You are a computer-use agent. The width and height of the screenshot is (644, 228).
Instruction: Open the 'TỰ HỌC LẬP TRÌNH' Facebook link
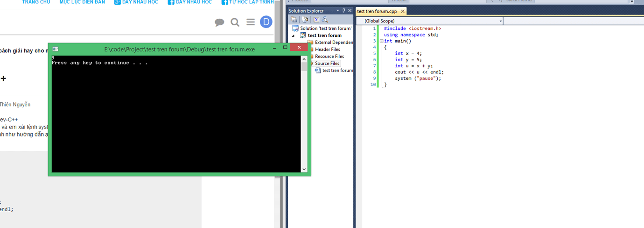click(x=248, y=2)
